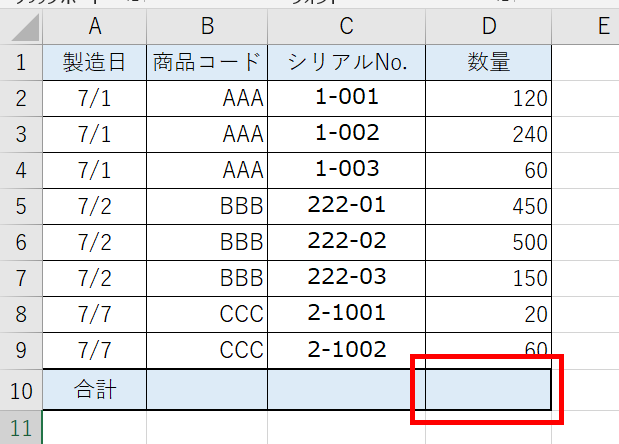Select quantity cell 20
The image size is (619, 444).
[489, 315]
